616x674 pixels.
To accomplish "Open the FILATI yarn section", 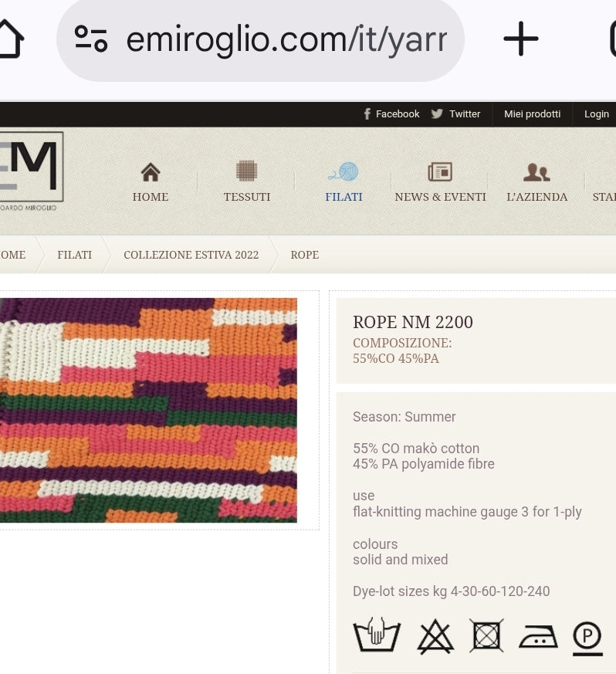I will pos(344,182).
